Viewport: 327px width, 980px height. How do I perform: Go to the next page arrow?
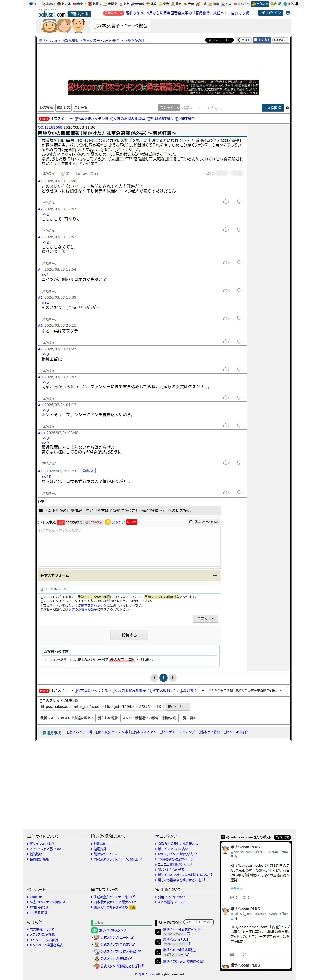point(173,678)
